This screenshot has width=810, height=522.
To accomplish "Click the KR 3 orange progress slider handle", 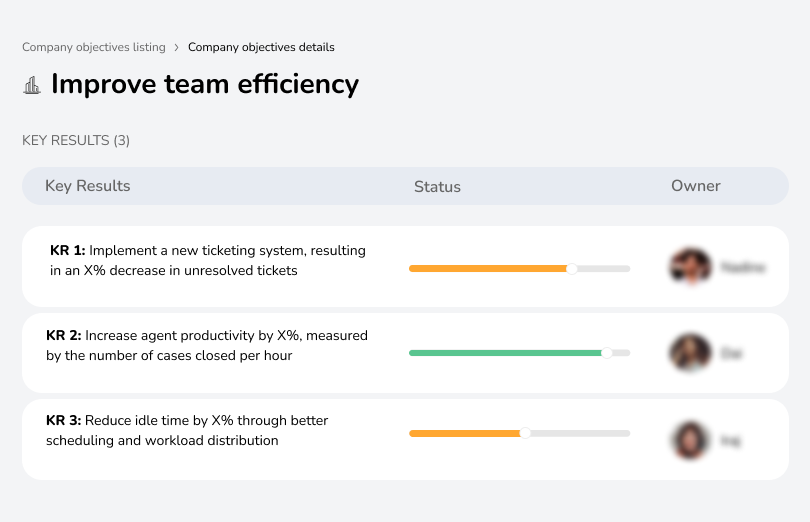I will tap(525, 433).
